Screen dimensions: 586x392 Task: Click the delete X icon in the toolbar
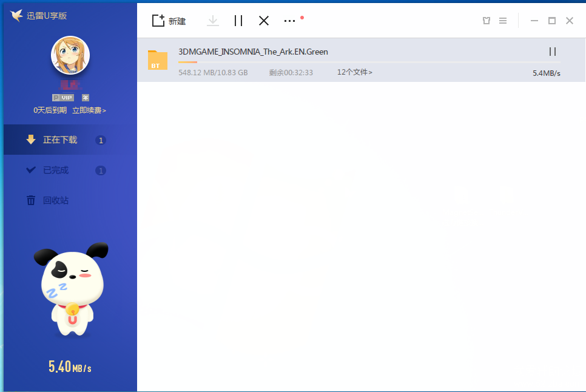pos(264,21)
